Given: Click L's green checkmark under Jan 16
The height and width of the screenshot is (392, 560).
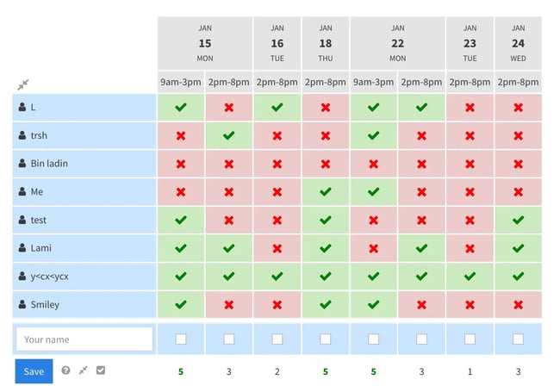Looking at the screenshot, I should tap(277, 108).
